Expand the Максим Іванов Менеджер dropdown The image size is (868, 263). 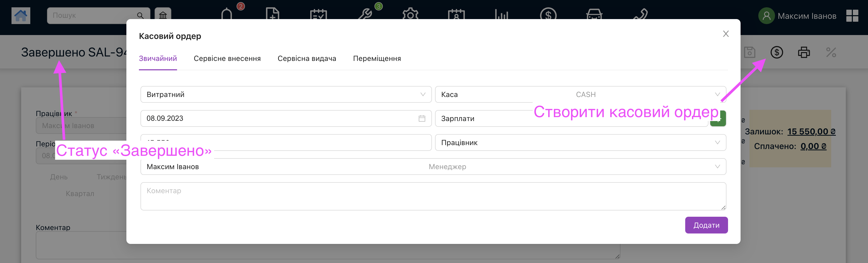point(433,167)
